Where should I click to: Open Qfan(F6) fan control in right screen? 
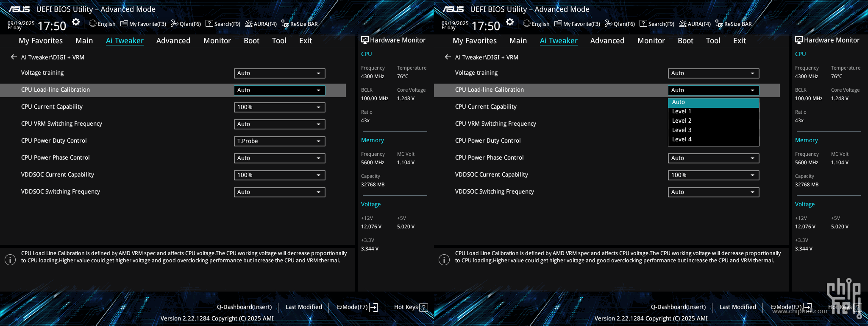[620, 24]
